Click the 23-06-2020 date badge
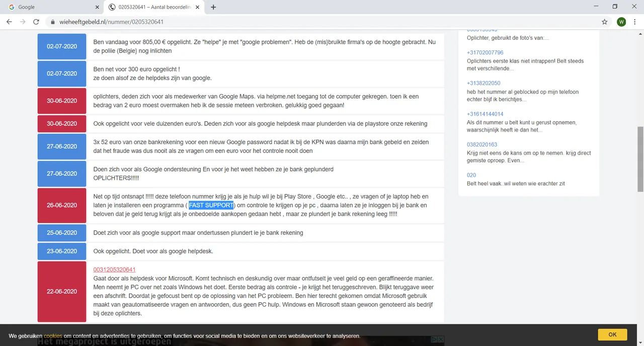644x346 pixels. [x=62, y=251]
